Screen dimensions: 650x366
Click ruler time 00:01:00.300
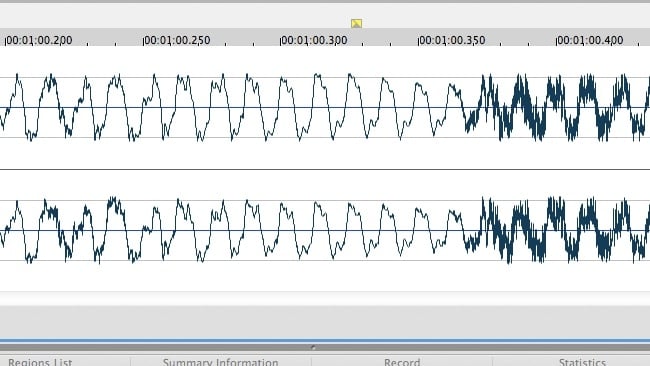click(x=314, y=40)
